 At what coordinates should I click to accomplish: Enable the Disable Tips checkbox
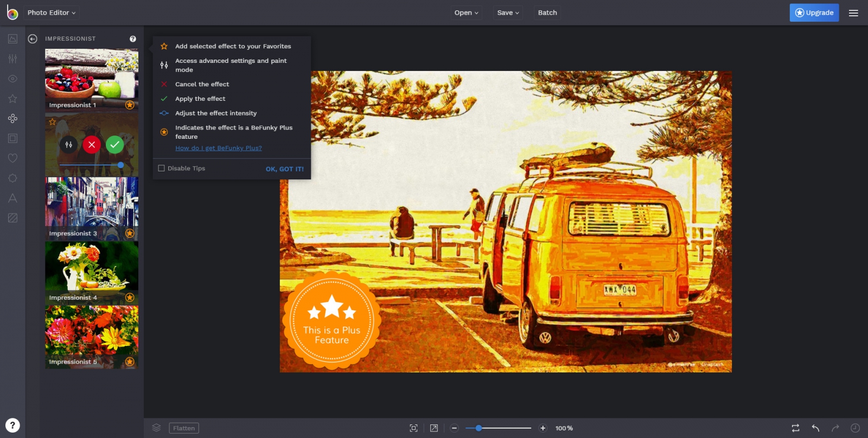161,168
